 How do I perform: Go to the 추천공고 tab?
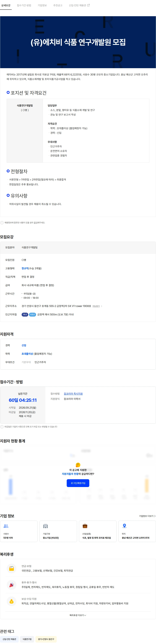58,5
